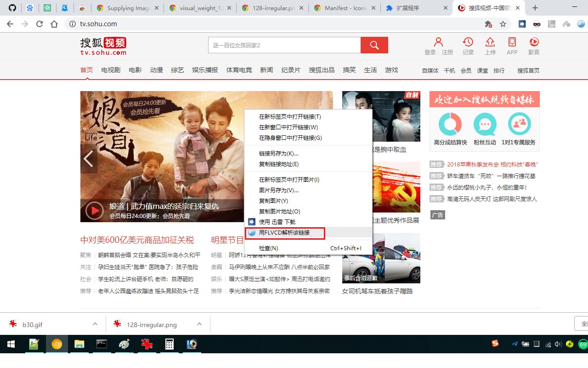Click the 粉丝互动 chat bubble icon
This screenshot has width=588, height=368.
tap(485, 124)
